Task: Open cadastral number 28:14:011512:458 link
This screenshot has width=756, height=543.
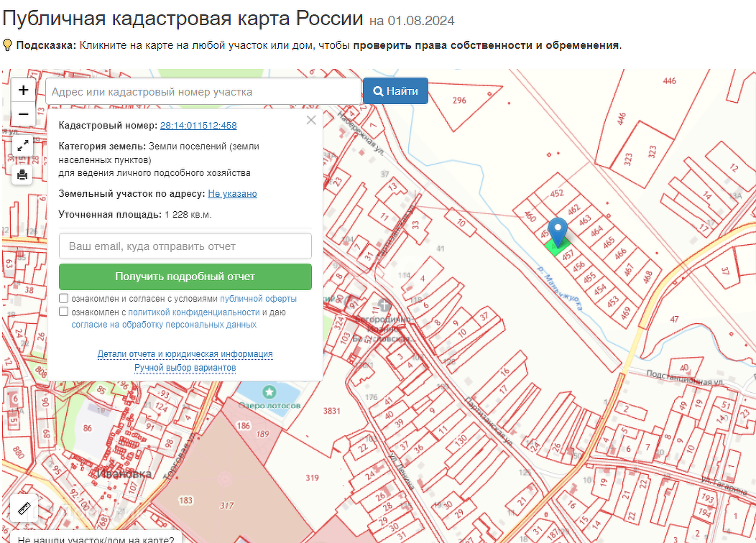Action: click(198, 125)
